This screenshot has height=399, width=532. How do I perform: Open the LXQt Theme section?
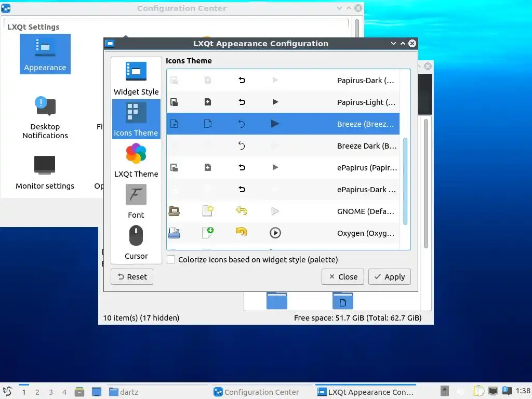(x=136, y=160)
